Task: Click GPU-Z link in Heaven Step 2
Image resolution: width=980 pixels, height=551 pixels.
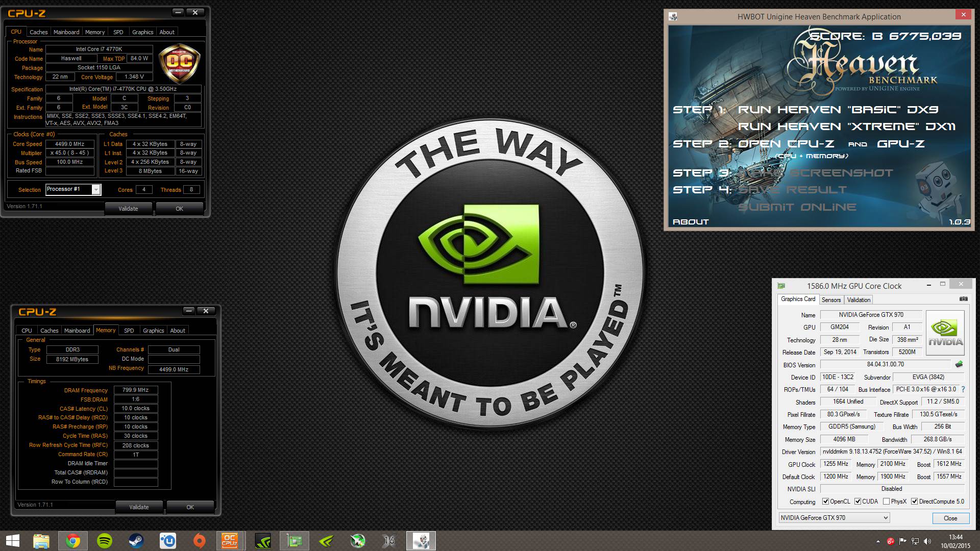Action: (901, 144)
